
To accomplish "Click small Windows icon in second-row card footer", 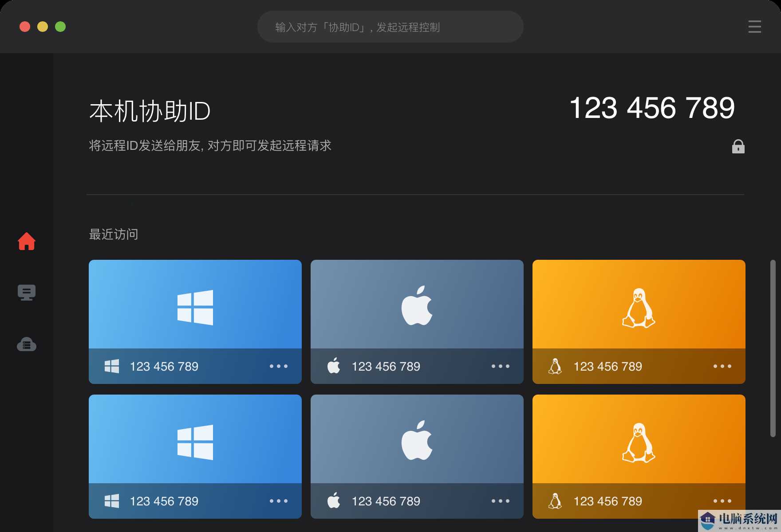I will [112, 501].
